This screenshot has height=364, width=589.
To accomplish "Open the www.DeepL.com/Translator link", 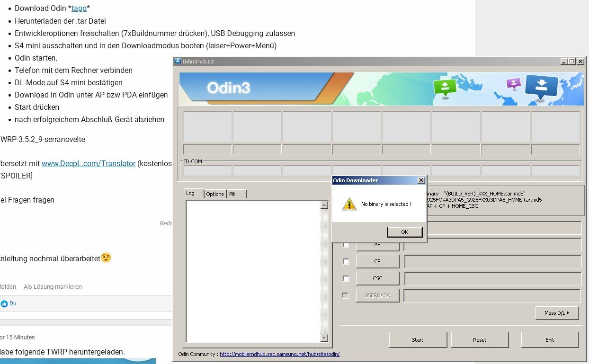I will tap(89, 164).
